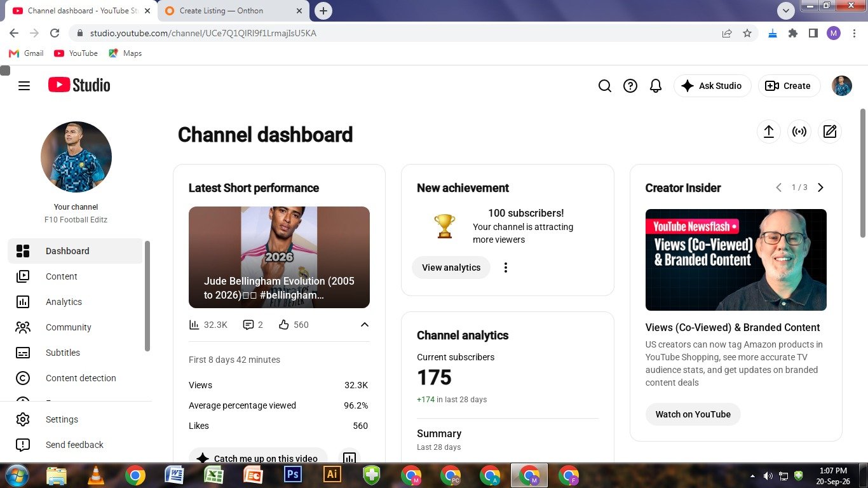Open a new browser tab
868x488 pixels.
point(323,11)
